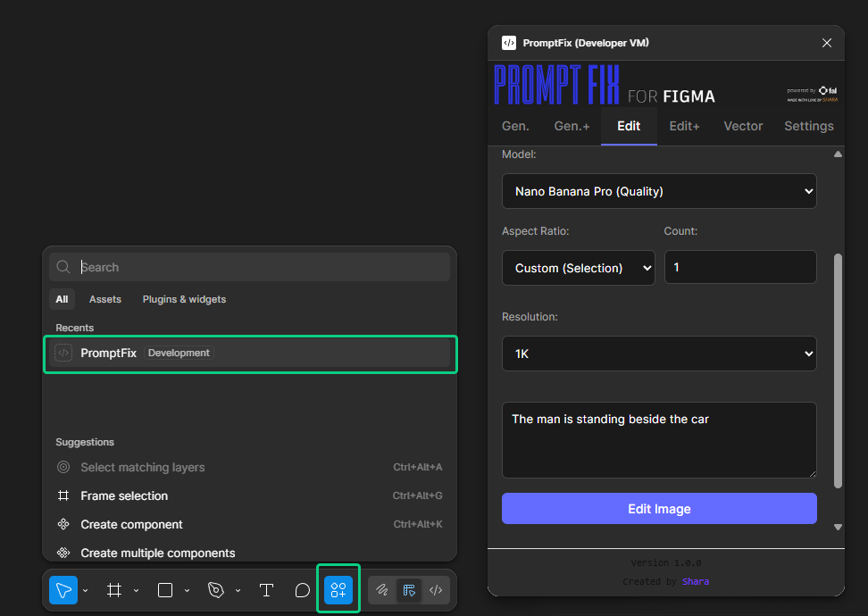868x616 pixels.
Task: Switch to Draw mode icon
Action: pyautogui.click(x=382, y=590)
